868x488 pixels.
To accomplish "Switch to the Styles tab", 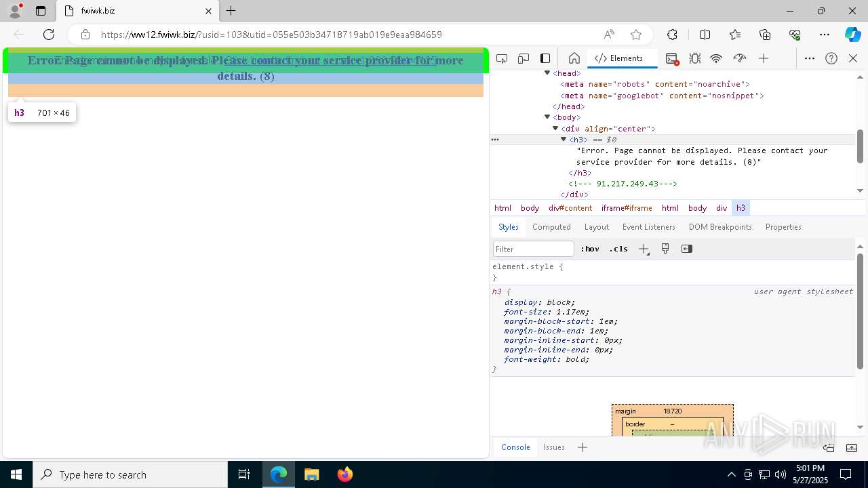I will [x=509, y=227].
